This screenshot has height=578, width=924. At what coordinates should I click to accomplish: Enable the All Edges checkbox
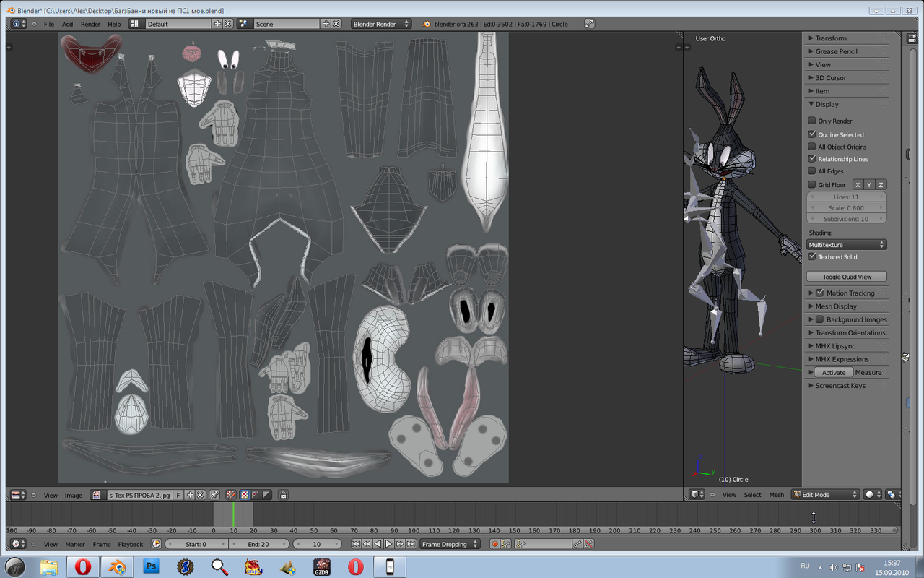812,171
